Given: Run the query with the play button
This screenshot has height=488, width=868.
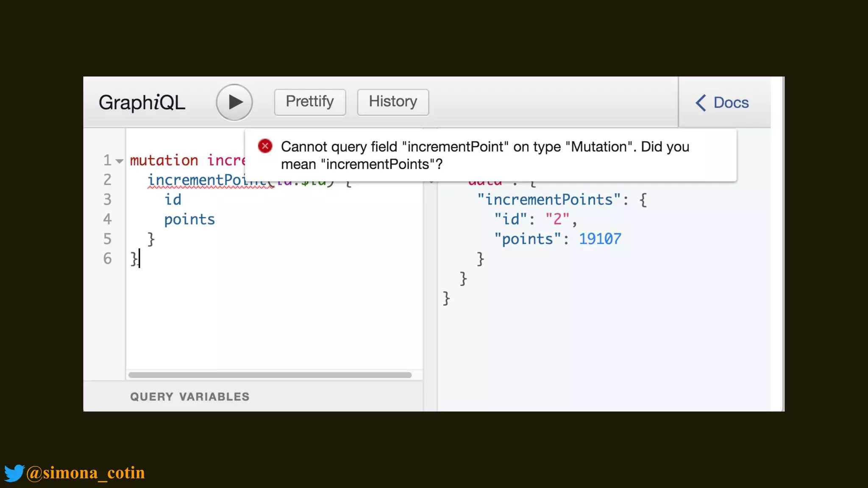Looking at the screenshot, I should tap(234, 102).
